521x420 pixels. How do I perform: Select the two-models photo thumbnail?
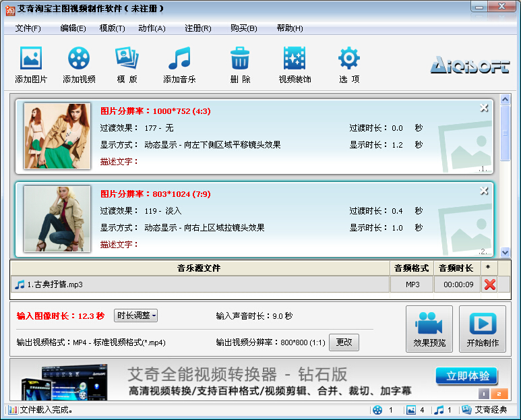pos(57,136)
